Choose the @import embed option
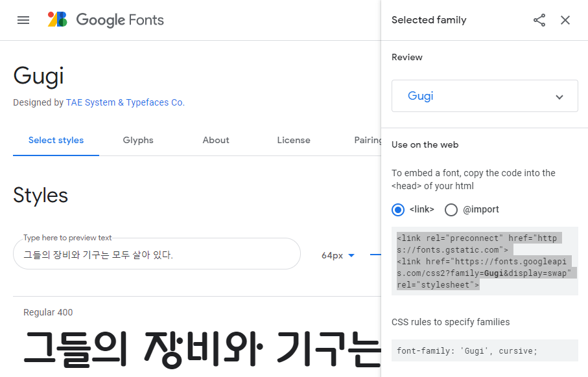The height and width of the screenshot is (377, 588). coord(451,209)
